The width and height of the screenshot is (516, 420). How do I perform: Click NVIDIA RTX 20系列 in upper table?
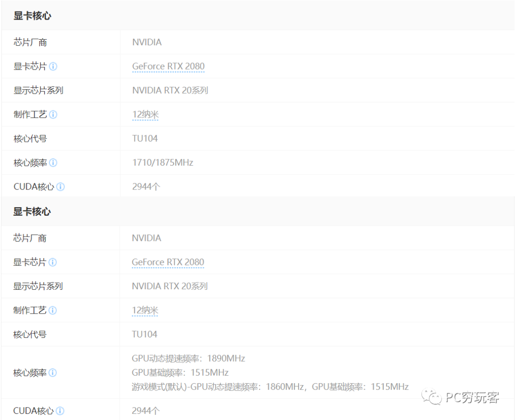pyautogui.click(x=170, y=90)
